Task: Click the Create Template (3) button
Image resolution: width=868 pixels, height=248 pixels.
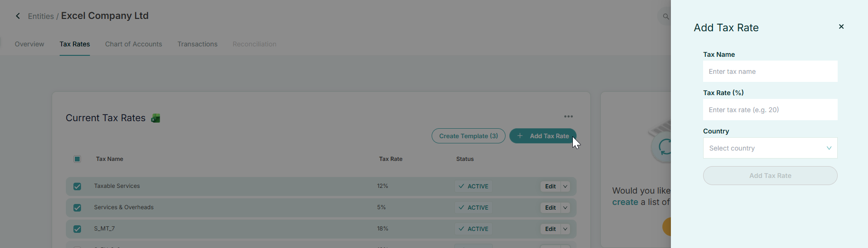Action: (x=468, y=136)
